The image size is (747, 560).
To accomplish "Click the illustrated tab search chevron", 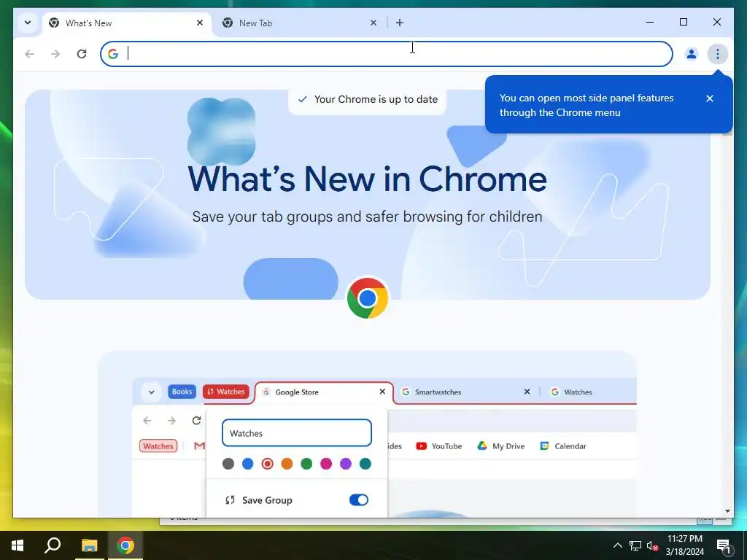I will tap(151, 392).
